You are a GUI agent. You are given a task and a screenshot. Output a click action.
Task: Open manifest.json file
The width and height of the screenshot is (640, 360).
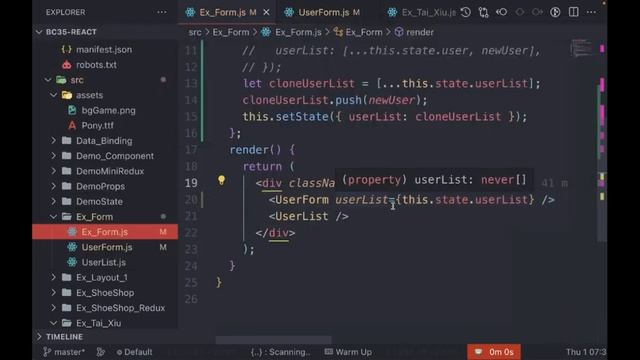pyautogui.click(x=104, y=49)
